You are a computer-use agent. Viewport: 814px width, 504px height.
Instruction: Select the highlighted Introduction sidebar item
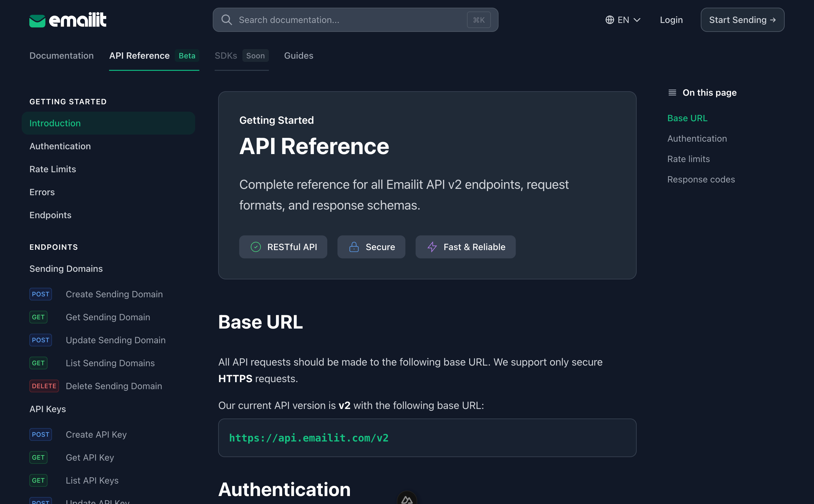[55, 123]
